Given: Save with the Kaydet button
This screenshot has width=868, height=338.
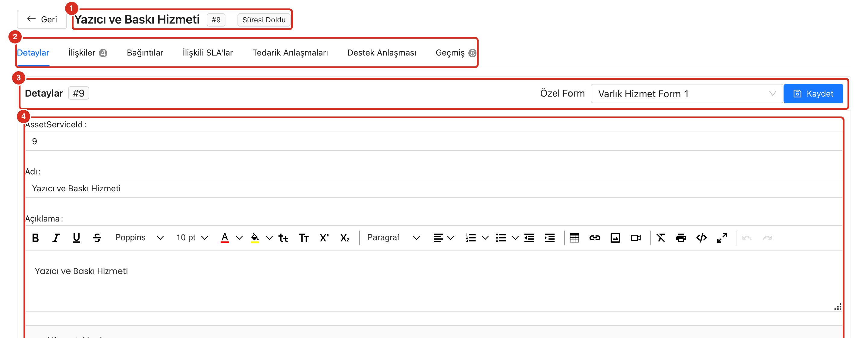Looking at the screenshot, I should pos(813,94).
